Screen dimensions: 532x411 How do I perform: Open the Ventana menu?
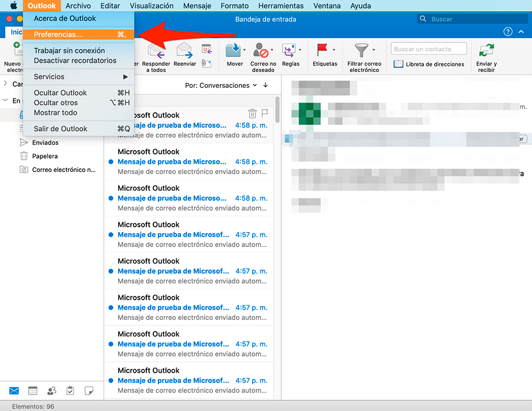(327, 6)
